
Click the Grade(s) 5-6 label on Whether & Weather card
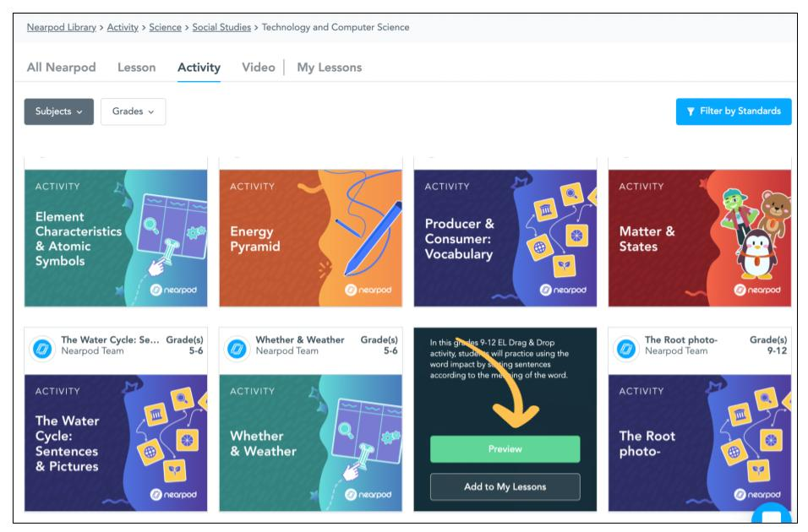379,345
